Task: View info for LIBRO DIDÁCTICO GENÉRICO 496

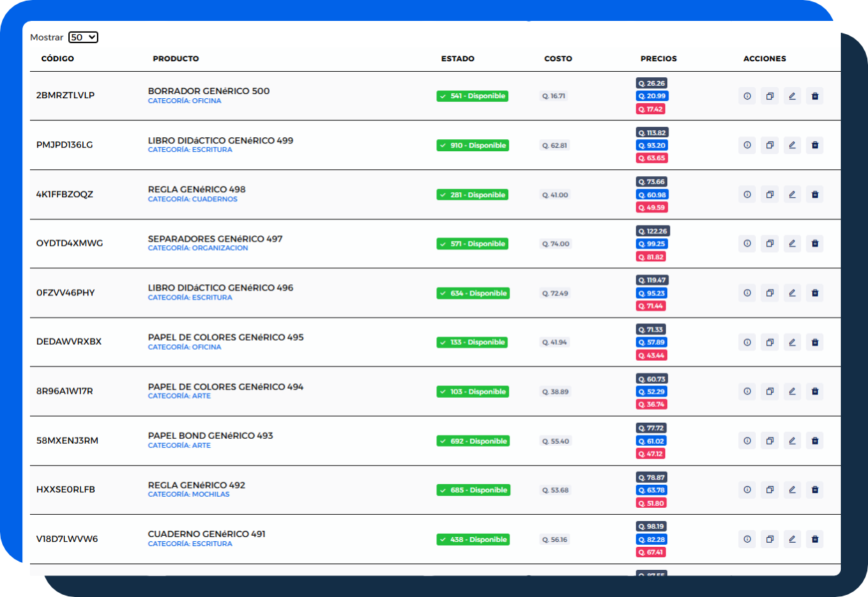Action: (747, 293)
